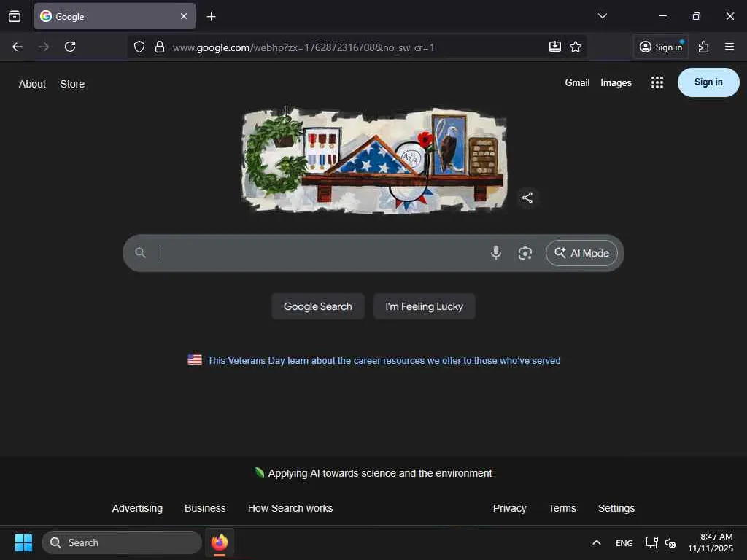Share the doodle with the share icon

coord(527,198)
